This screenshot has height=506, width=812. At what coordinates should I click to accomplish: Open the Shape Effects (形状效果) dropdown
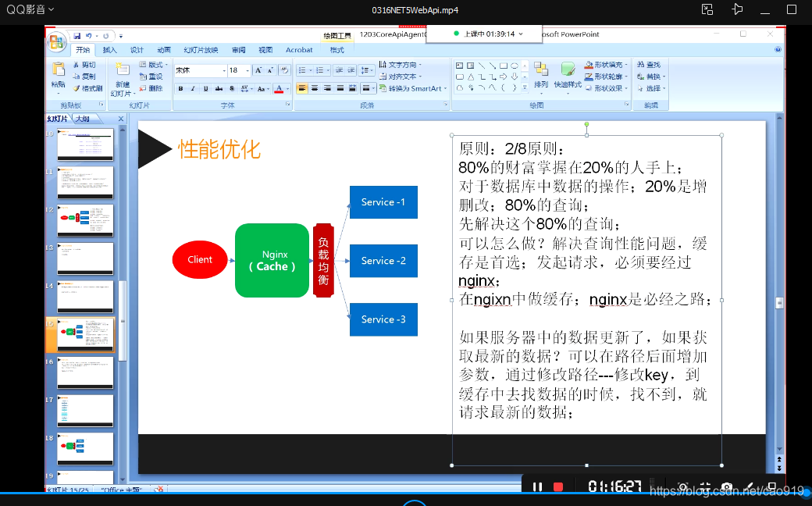(x=607, y=88)
